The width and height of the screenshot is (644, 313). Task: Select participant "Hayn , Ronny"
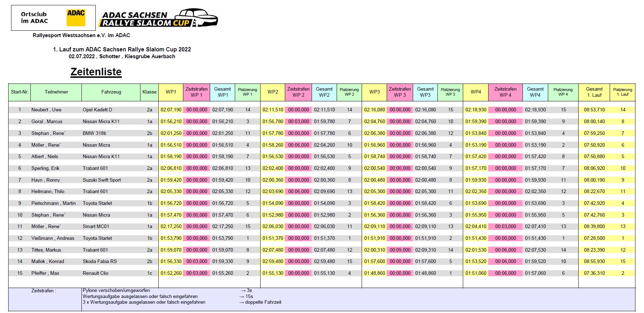[46, 180]
